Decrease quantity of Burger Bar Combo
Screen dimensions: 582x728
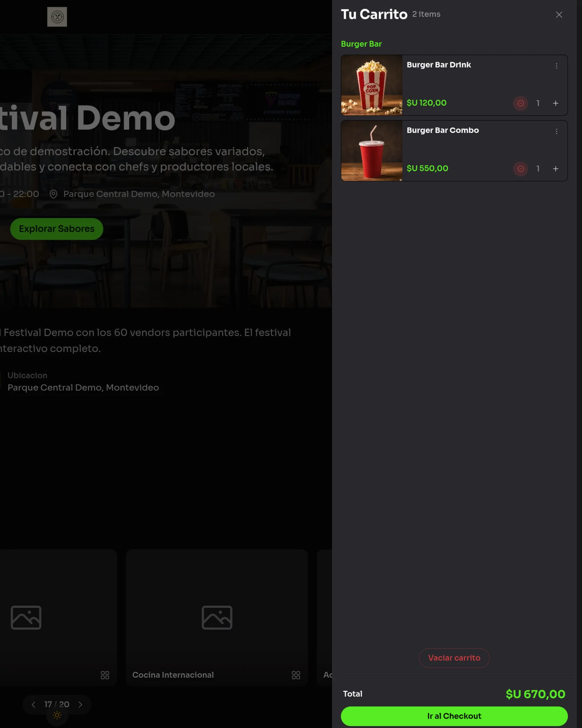click(521, 169)
